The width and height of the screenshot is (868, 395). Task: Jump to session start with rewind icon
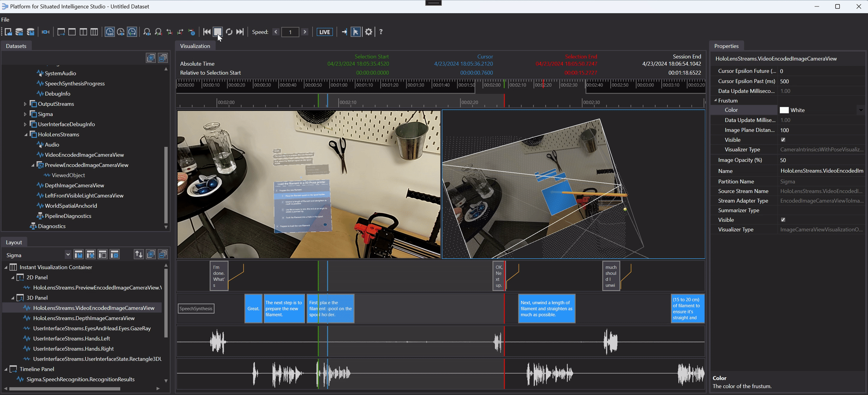pyautogui.click(x=206, y=32)
